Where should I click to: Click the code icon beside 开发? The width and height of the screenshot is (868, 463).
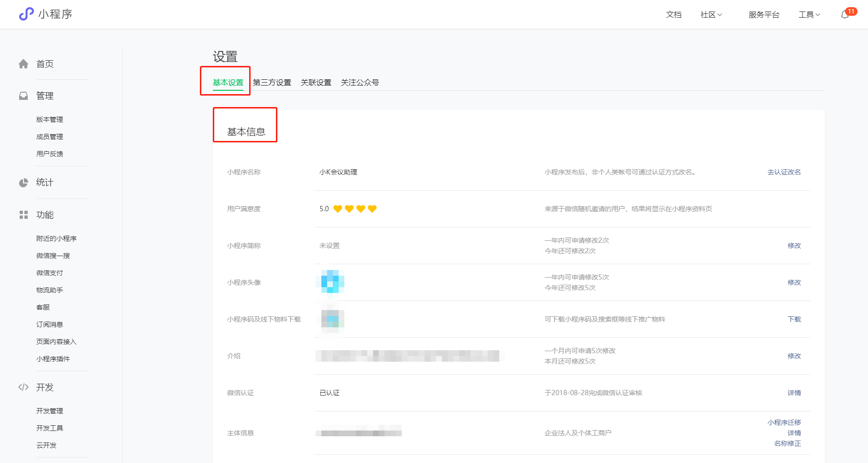23,388
